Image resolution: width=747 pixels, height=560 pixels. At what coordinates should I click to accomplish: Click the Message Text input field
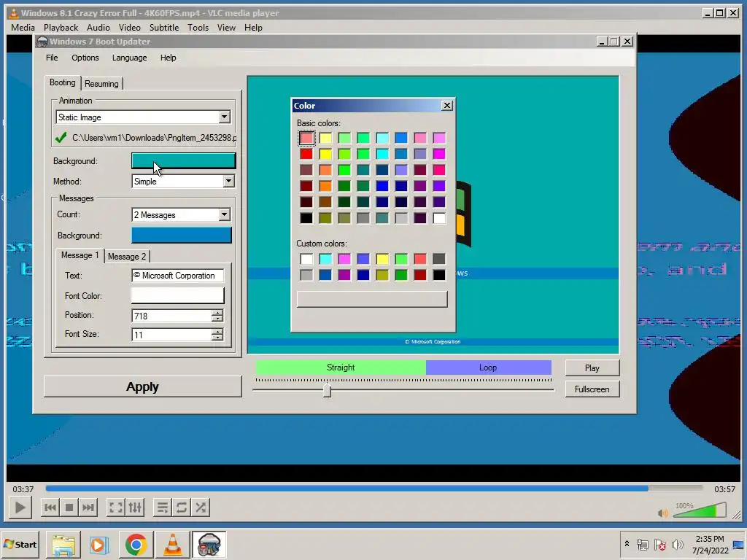178,275
